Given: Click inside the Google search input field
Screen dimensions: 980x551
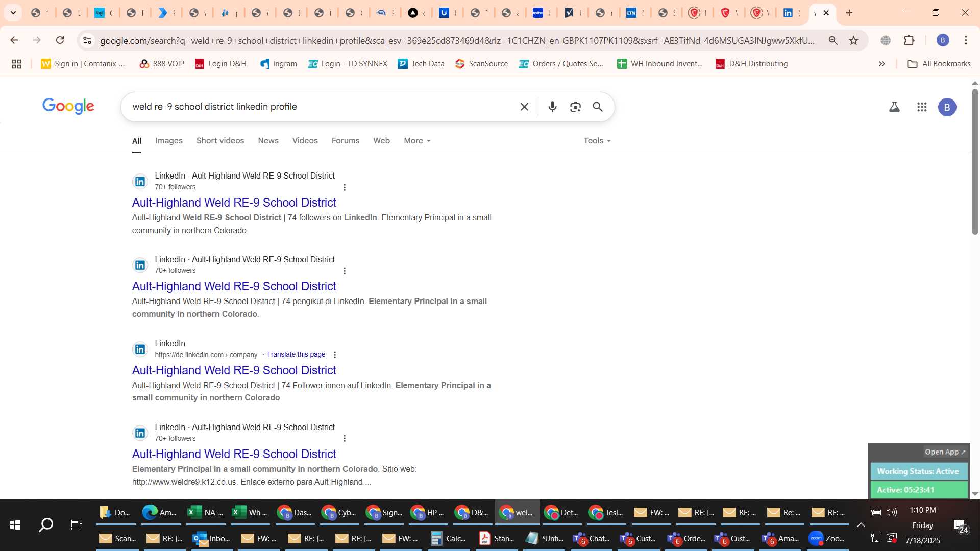Looking at the screenshot, I should [322, 107].
